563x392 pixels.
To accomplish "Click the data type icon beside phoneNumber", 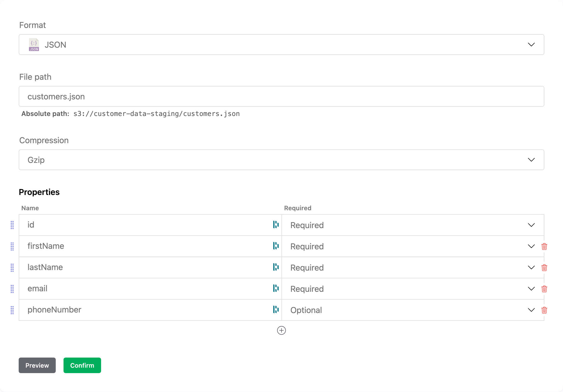I will tap(276, 310).
